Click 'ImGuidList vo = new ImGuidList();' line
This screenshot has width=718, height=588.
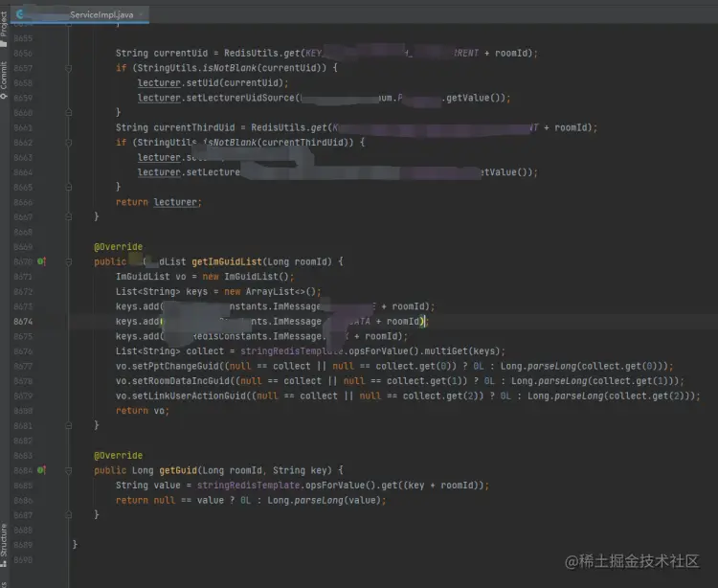click(205, 277)
